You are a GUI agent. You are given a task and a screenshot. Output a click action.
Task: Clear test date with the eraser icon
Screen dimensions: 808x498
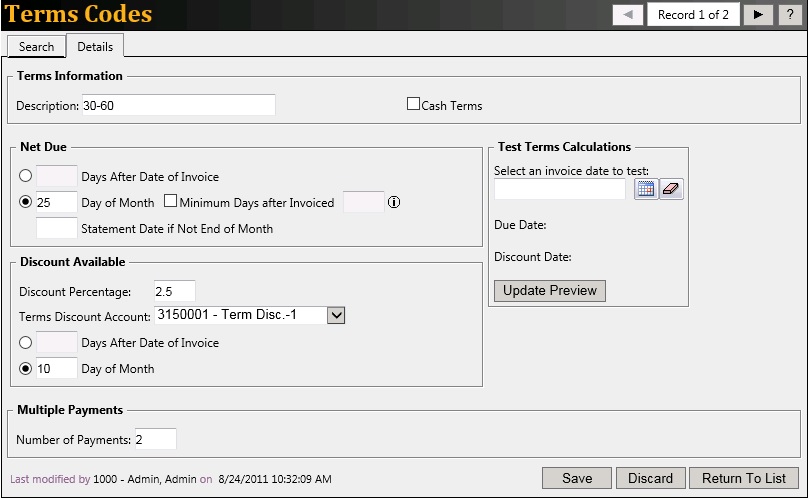(671, 189)
